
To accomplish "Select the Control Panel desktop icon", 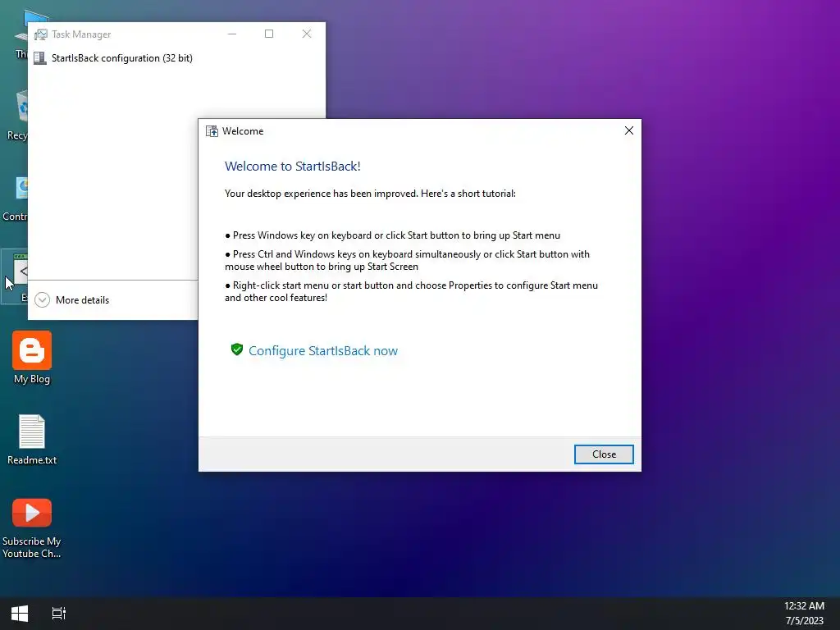I will pyautogui.click(x=15, y=199).
